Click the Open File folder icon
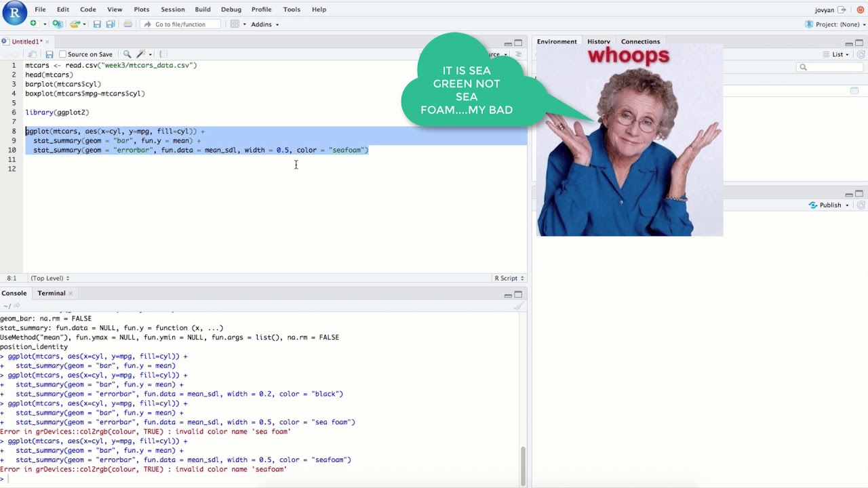868x488 pixels. click(75, 24)
